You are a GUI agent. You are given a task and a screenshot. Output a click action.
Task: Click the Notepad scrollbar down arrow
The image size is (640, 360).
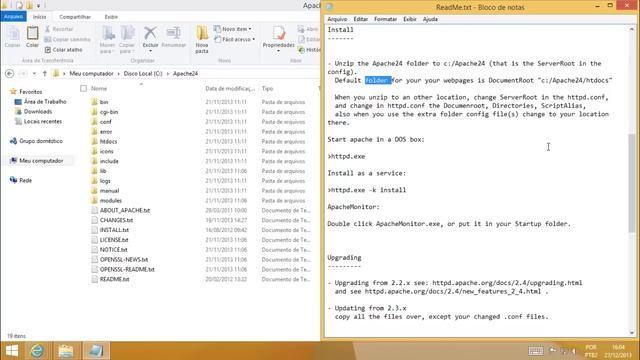(631, 332)
